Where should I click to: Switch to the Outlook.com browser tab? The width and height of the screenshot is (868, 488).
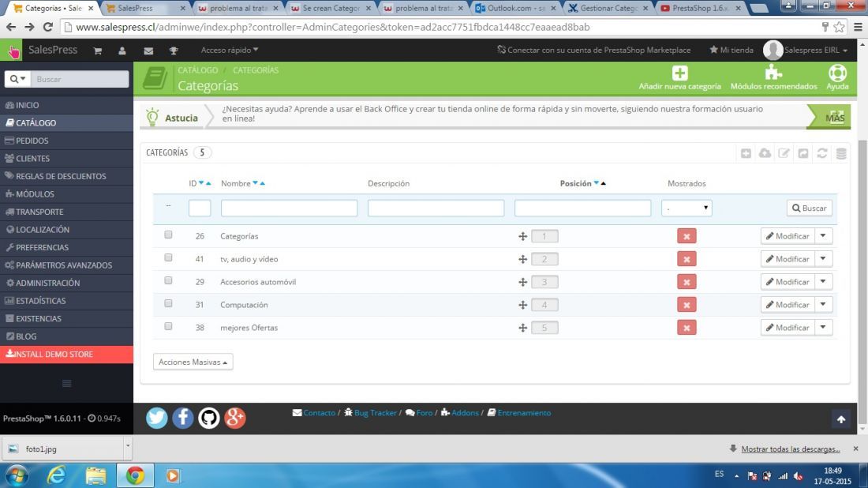pos(515,8)
